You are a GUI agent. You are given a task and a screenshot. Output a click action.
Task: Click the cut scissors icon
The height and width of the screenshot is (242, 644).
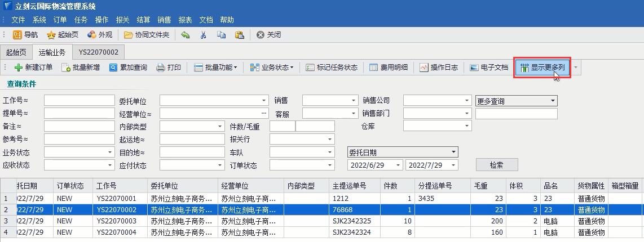point(203,35)
